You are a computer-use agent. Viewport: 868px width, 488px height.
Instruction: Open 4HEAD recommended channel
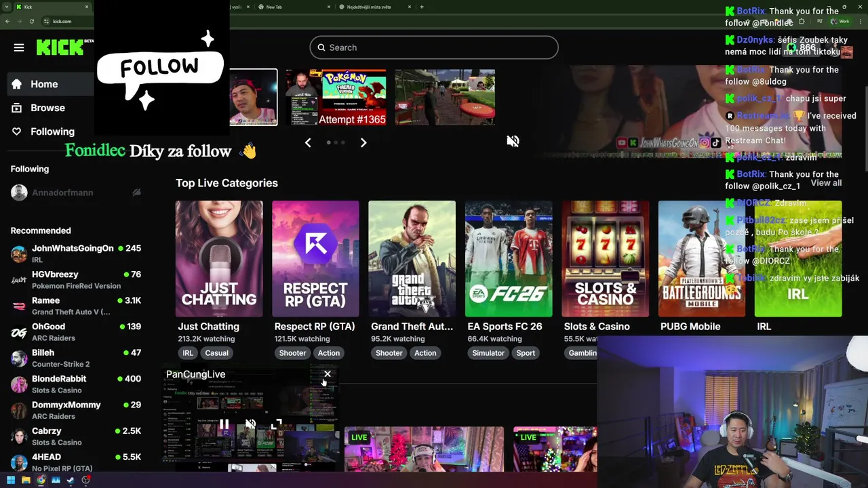tap(76, 462)
